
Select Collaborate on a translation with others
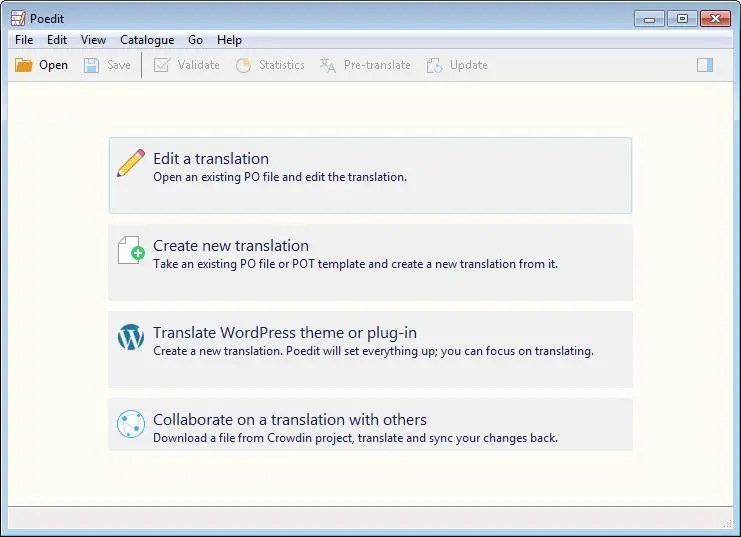point(370,424)
